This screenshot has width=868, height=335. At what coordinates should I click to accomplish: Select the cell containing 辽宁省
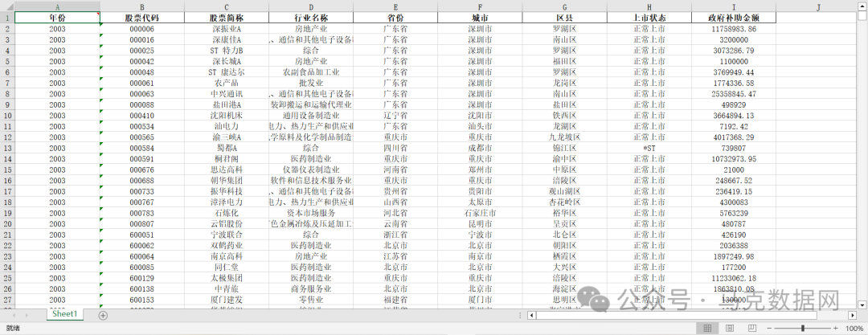pyautogui.click(x=395, y=115)
